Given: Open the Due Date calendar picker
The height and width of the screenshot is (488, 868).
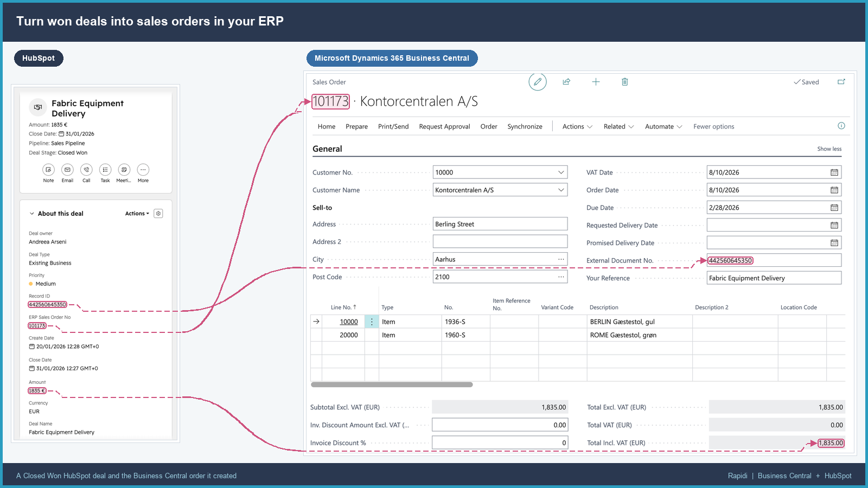Looking at the screenshot, I should click(834, 208).
